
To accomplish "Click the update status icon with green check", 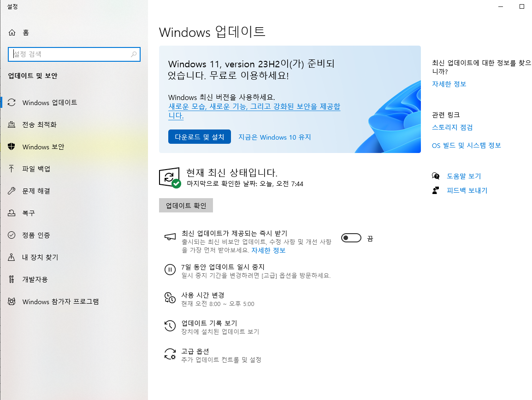I will 170,177.
